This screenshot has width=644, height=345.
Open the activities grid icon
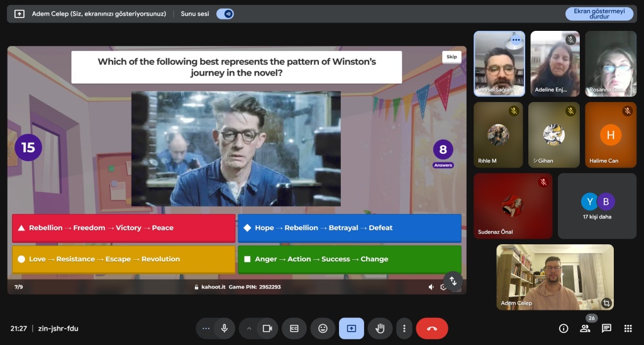tap(628, 329)
